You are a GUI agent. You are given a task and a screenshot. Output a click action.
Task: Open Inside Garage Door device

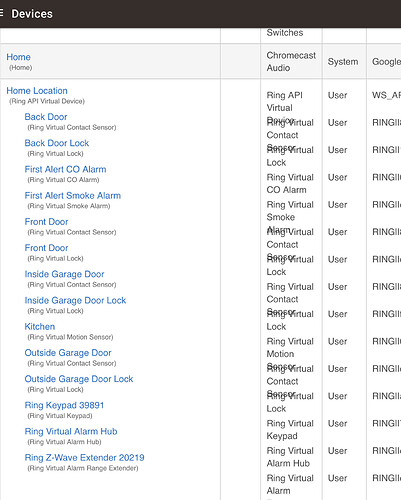click(64, 274)
